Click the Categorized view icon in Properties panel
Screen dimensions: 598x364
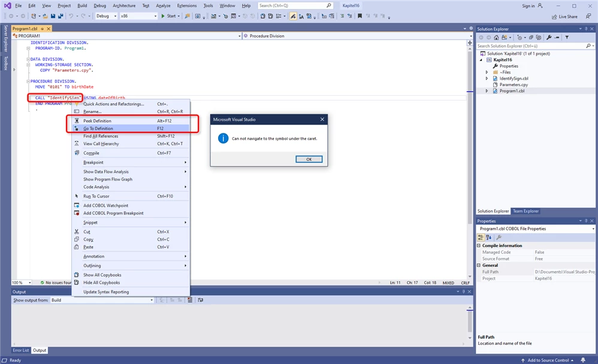[x=481, y=237]
